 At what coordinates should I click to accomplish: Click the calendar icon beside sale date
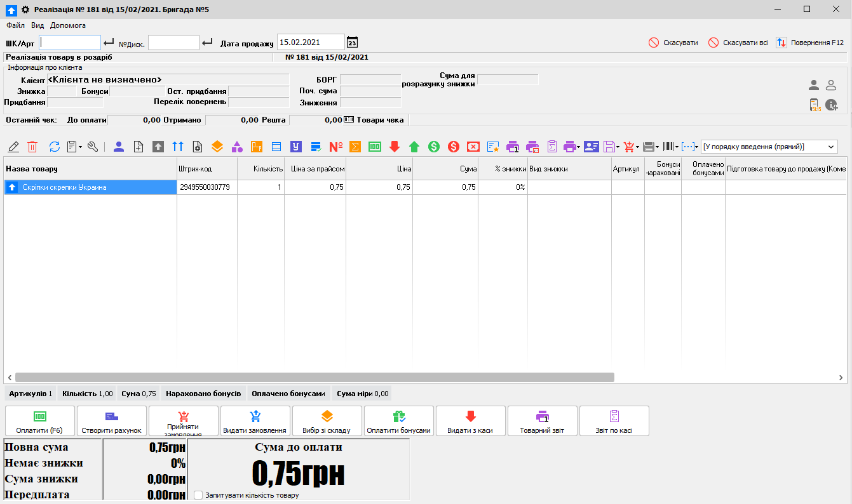click(352, 43)
